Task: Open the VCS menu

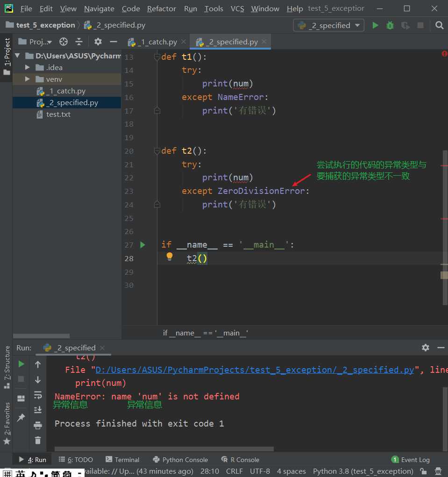Action: tap(237, 8)
